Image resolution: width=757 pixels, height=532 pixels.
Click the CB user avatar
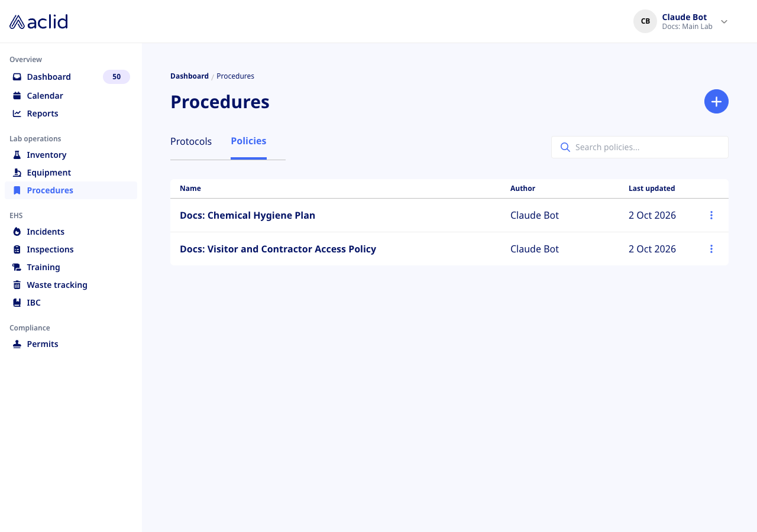[645, 21]
